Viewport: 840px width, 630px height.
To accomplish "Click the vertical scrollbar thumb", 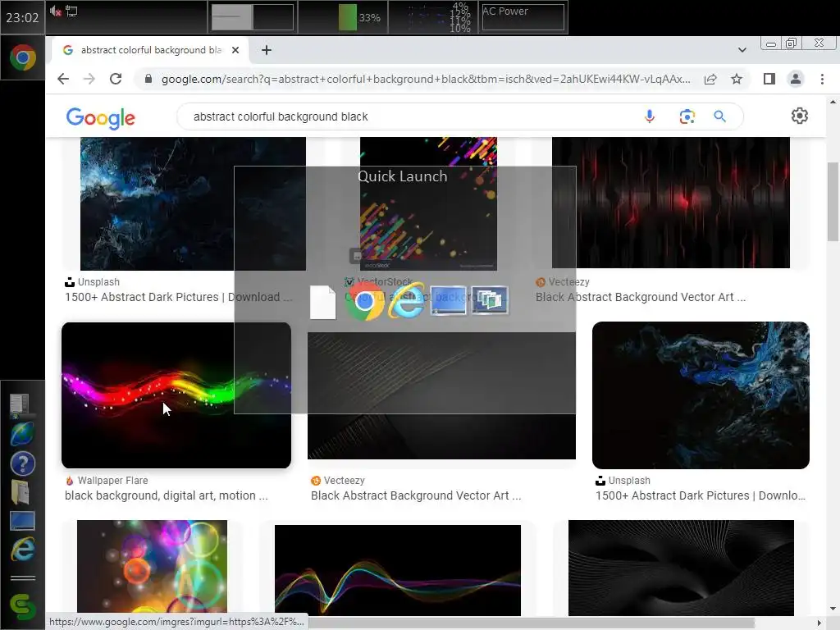I will (833, 202).
